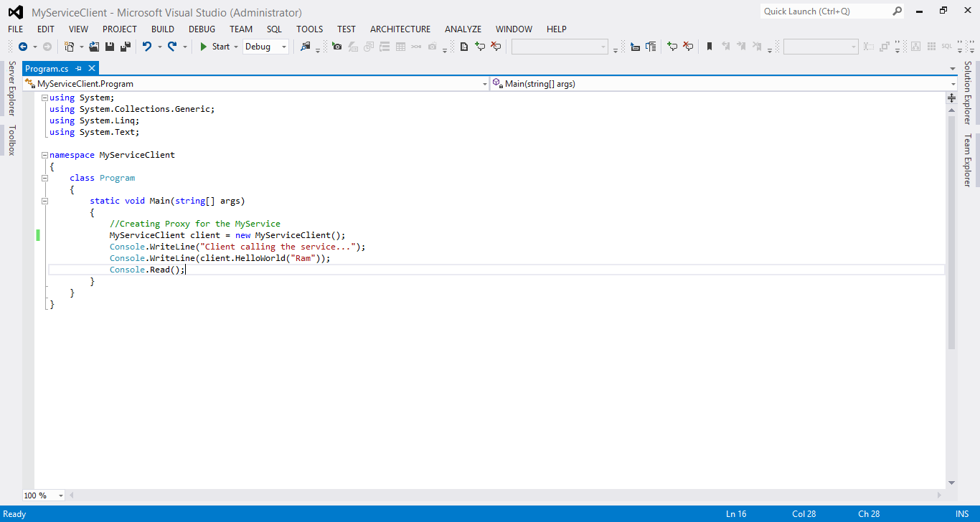Click the vertical scrollbar thumb of editor
Image resolution: width=980 pixels, height=522 pixels.
point(952,233)
